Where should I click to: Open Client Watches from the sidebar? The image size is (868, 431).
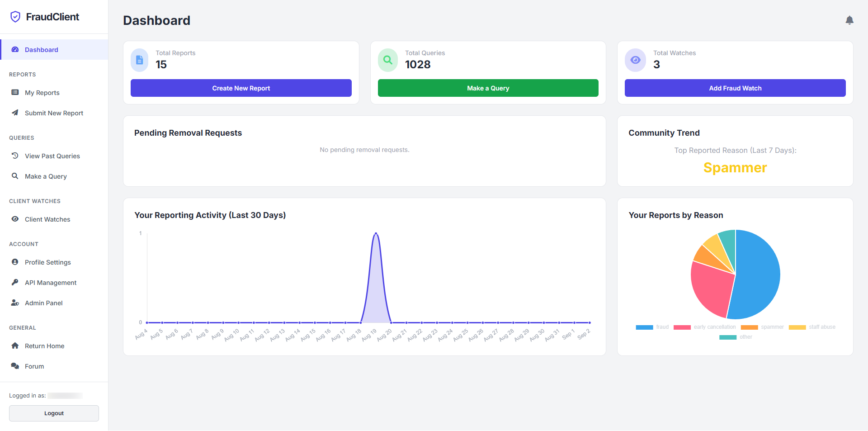[47, 219]
